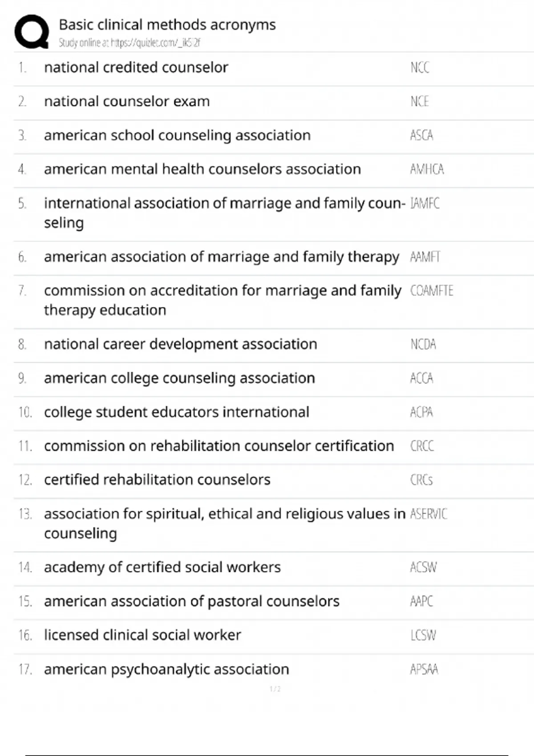Select 'academy of certified social workers' term
This screenshot has height=756, width=534.
[162, 567]
